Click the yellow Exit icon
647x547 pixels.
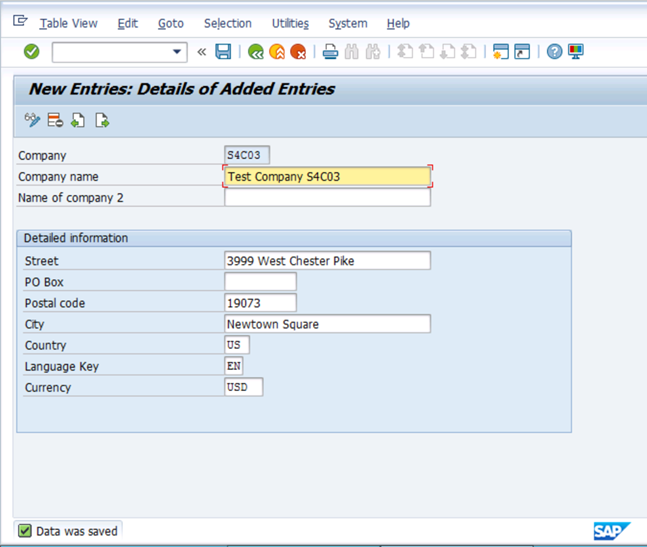(x=277, y=52)
